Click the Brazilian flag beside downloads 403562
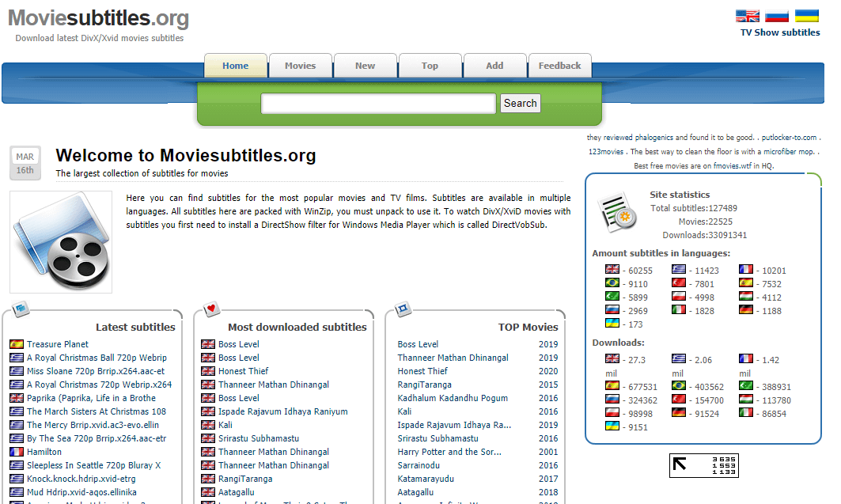The height and width of the screenshot is (504, 841). click(x=679, y=385)
